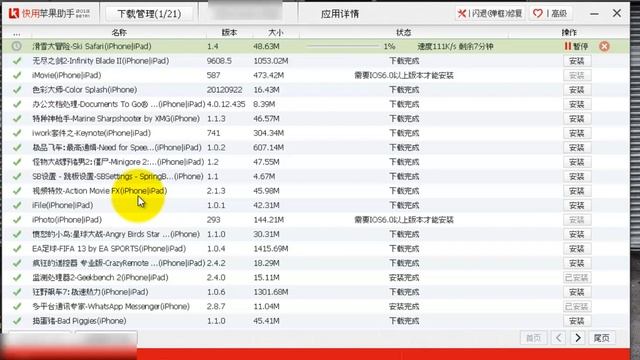Cancel Ski Safari download with red X
Screen dimensions: 640x360
pos(604,46)
